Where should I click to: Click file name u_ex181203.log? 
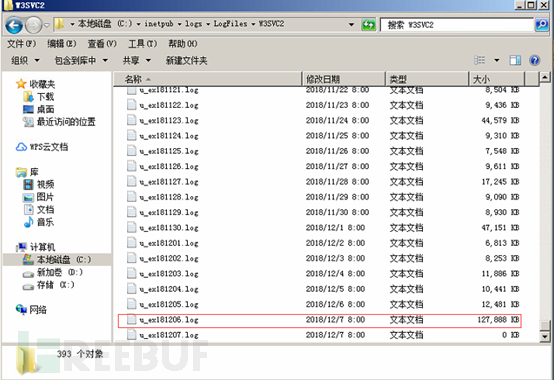coord(169,274)
